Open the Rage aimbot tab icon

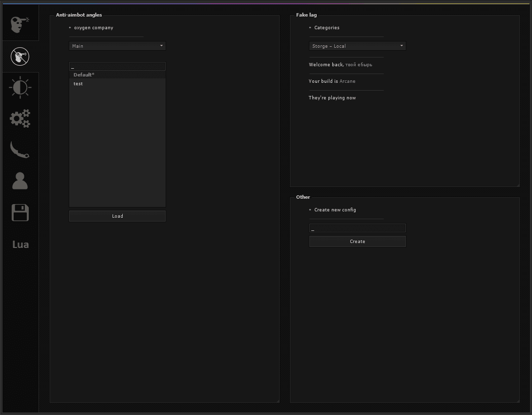(20, 24)
